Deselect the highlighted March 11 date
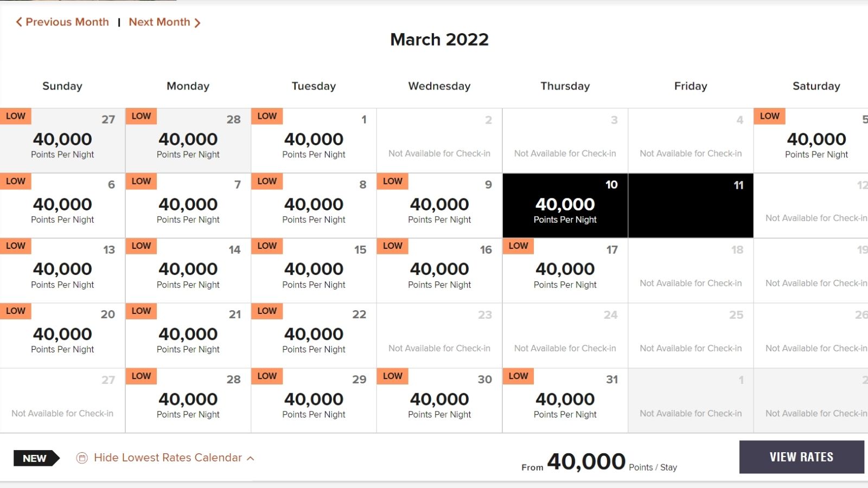Viewport: 868px width, 488px height. 690,205
